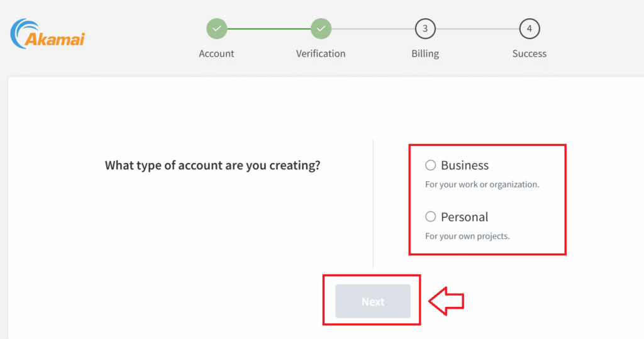Click the red arrow pointing at Next
The width and height of the screenshot is (644, 339).
pos(447,301)
